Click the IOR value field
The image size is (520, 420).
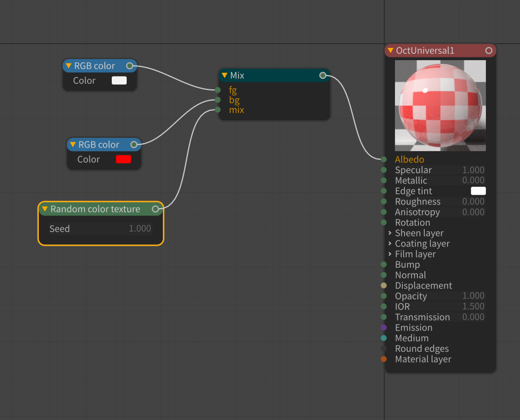tap(440, 306)
